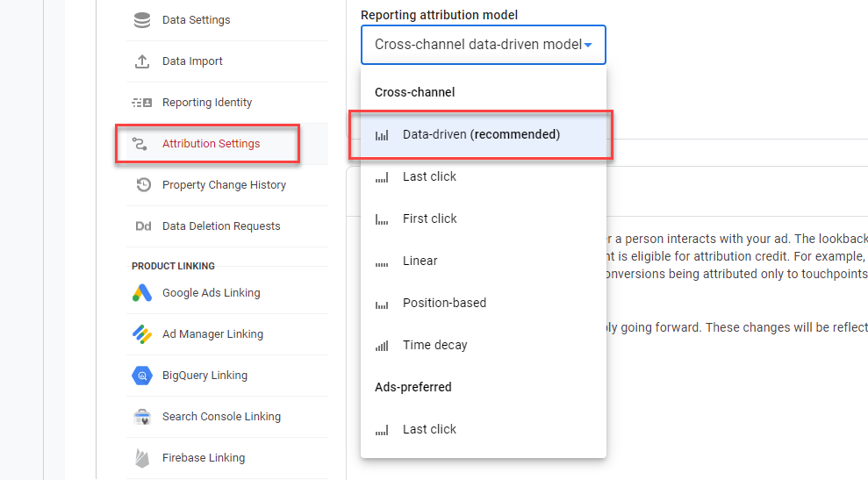868x480 pixels.
Task: Click the Data Settings database icon
Action: [x=142, y=20]
